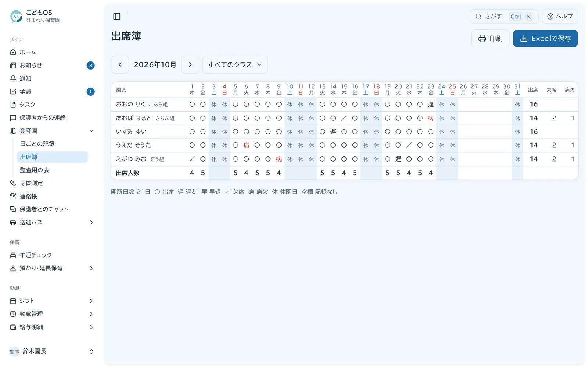Viewport: 588px width, 368px height.
Task: Open the 鈴木園長 account switcher arrows
Action: click(92, 351)
